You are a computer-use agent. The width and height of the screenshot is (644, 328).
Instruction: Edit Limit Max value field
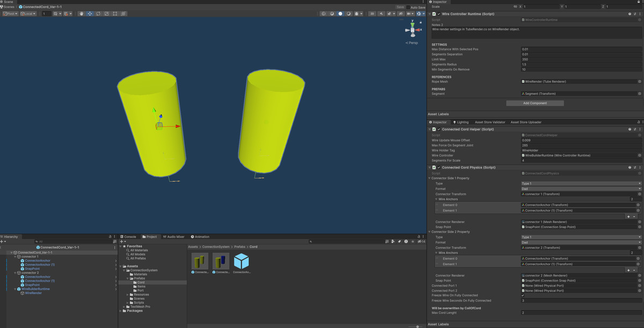[581, 59]
